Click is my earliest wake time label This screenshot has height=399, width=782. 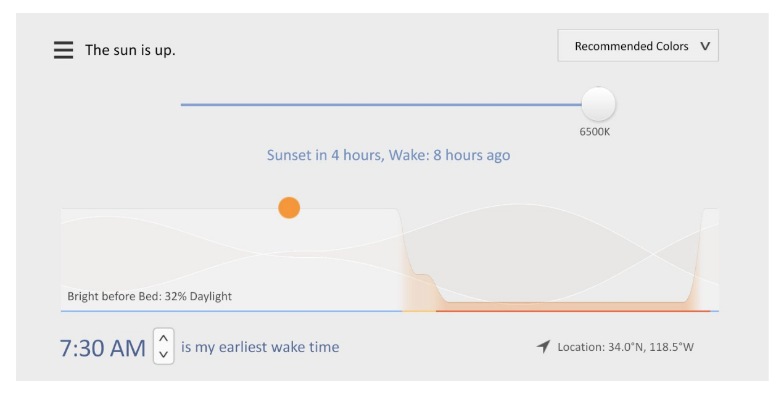coord(260,347)
